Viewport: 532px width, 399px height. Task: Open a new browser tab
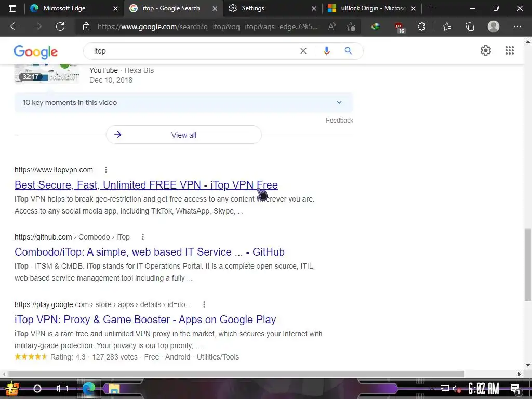pos(431,8)
